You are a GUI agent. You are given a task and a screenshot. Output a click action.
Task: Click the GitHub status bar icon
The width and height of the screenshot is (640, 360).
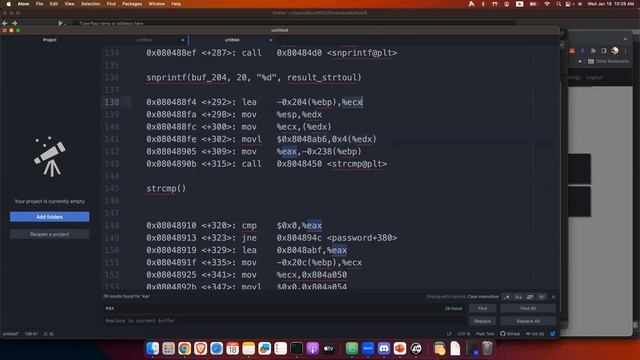510,334
